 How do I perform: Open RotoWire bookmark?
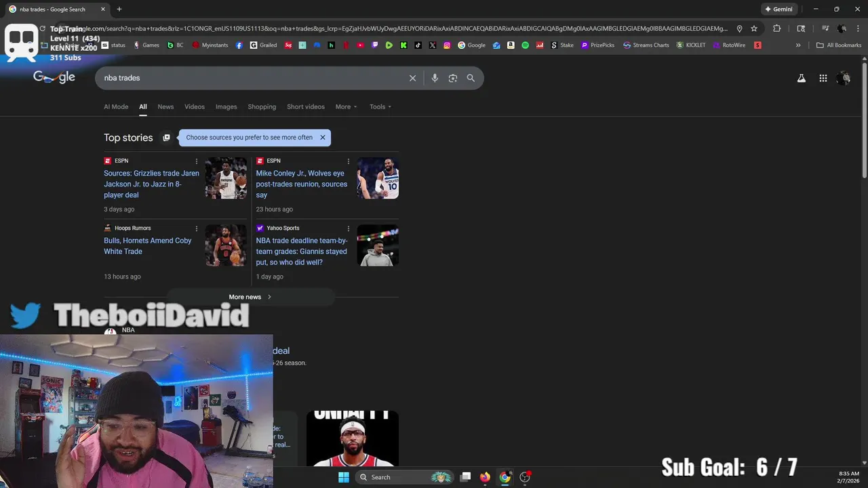point(729,45)
